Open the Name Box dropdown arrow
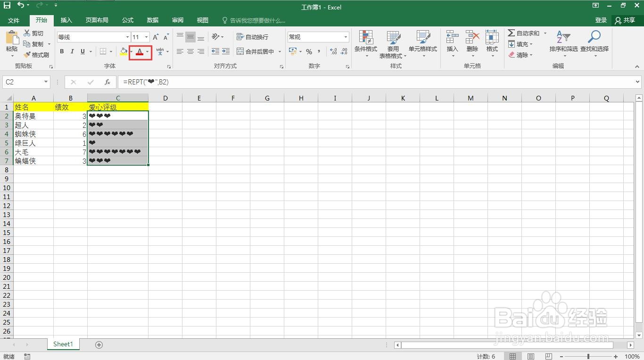Screen dimensions: 644x360 (x=46, y=82)
